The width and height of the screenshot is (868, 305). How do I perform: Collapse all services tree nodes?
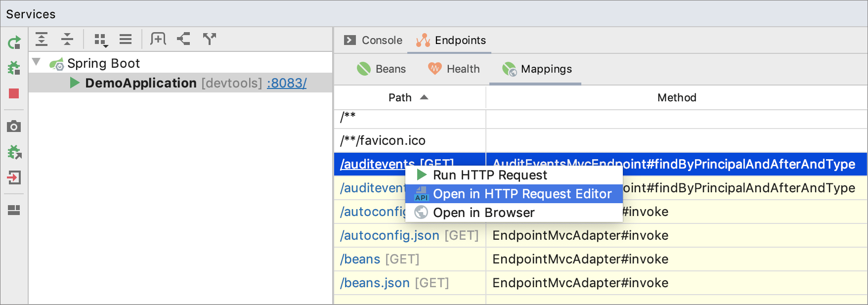(67, 39)
